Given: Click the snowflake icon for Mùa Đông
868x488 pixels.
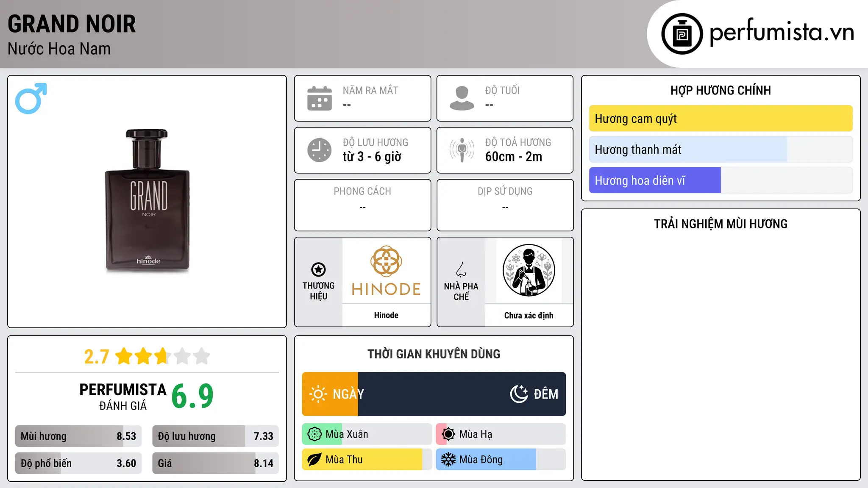Looking at the screenshot, I should tap(448, 460).
